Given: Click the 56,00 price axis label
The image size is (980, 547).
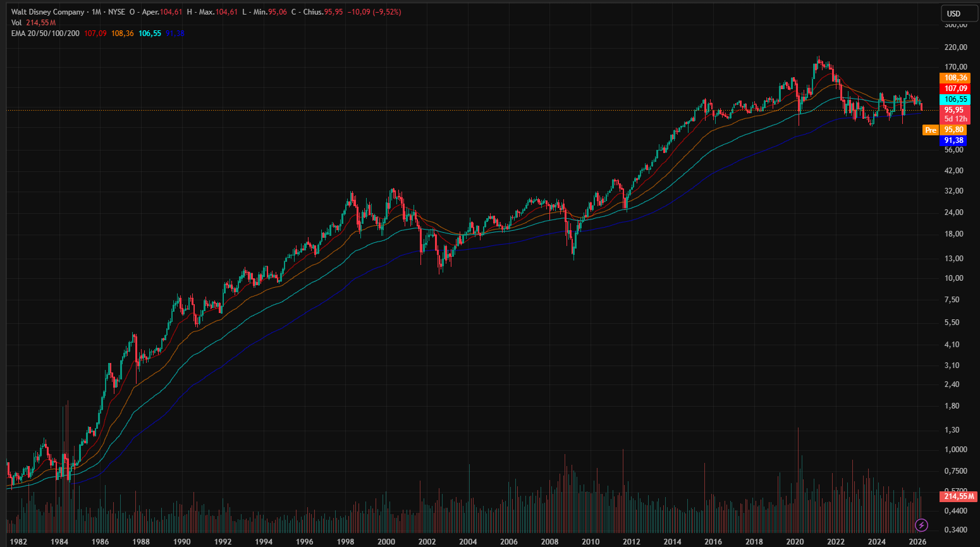Looking at the screenshot, I should tap(954, 150).
